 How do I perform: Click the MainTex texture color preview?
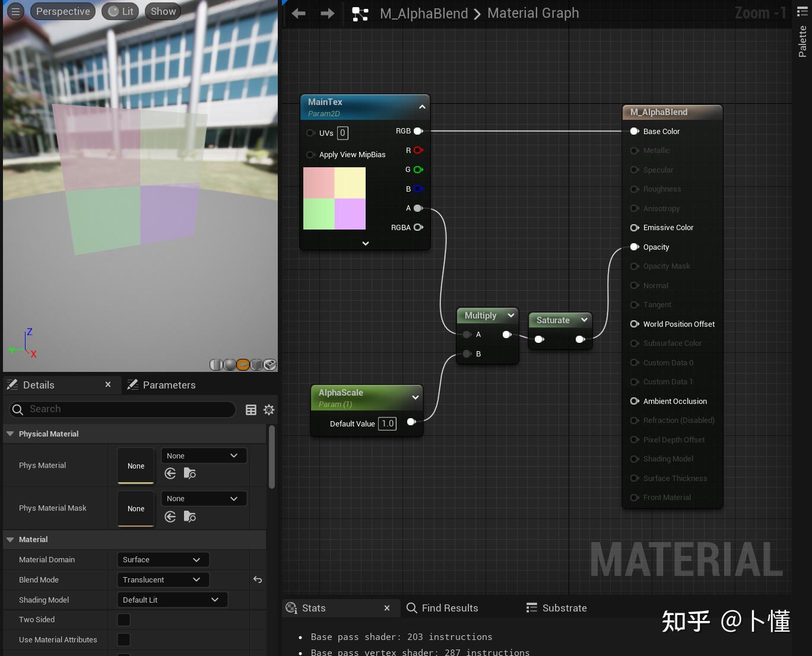tap(334, 199)
